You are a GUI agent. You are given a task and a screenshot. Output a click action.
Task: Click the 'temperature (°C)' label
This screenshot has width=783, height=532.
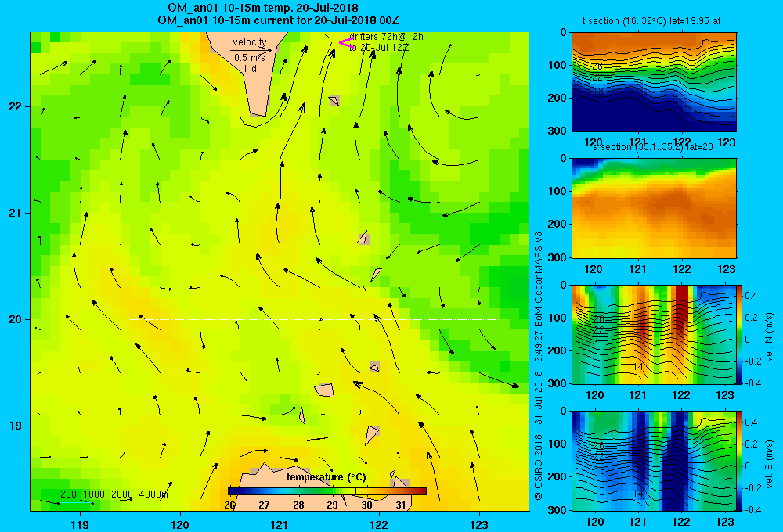(326, 477)
